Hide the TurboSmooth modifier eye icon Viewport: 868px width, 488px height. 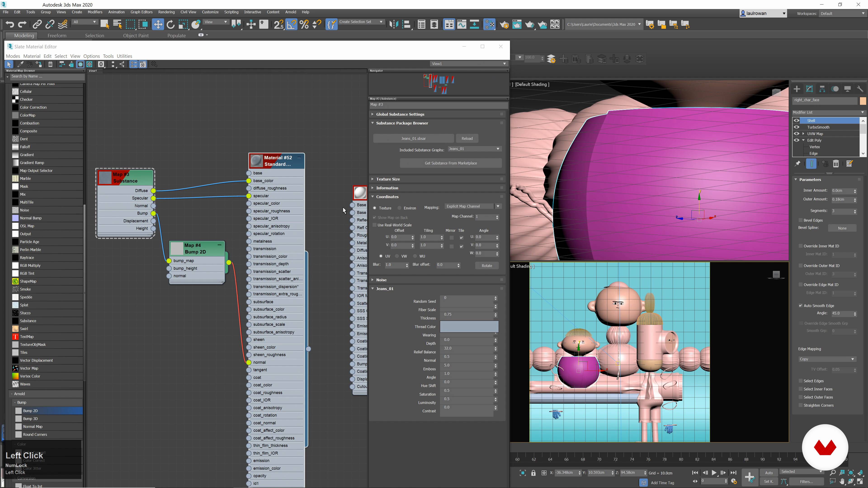point(797,127)
